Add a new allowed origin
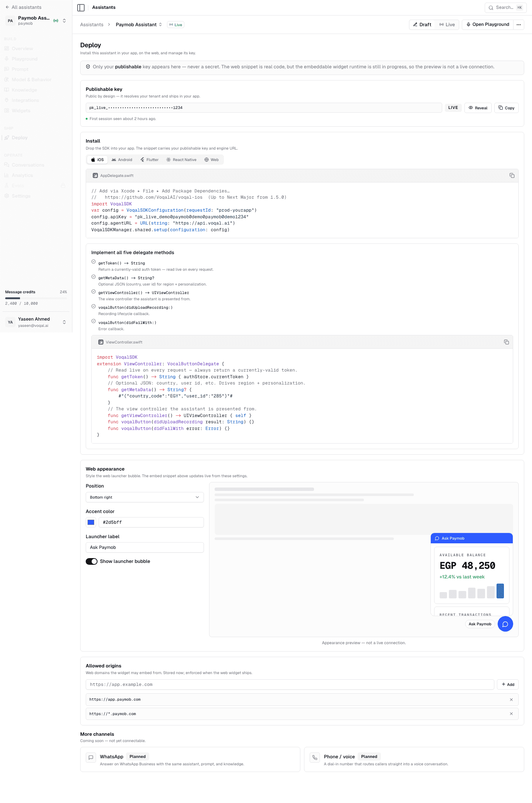This screenshot has width=532, height=803. [508, 684]
